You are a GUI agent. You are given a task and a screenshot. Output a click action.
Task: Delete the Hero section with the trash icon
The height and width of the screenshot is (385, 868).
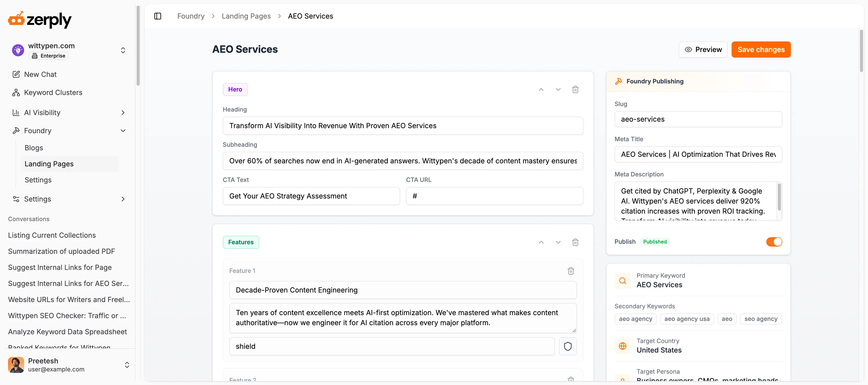coord(575,89)
